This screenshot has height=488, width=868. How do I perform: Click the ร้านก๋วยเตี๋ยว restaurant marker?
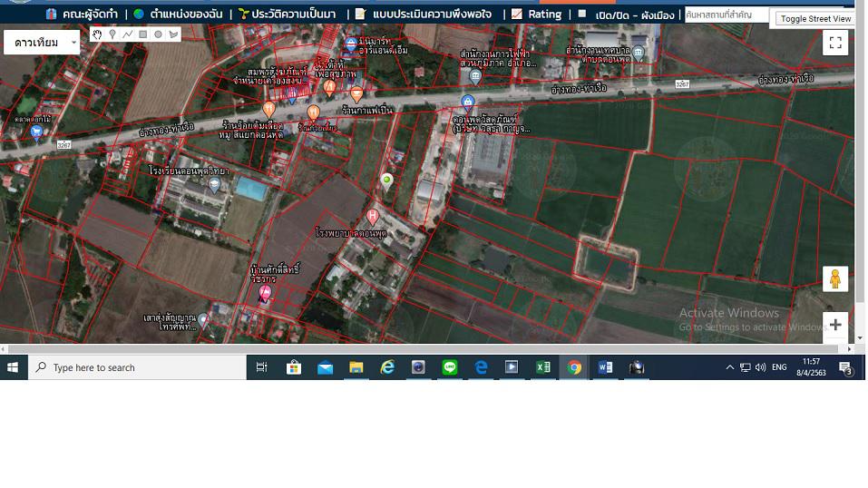(313, 112)
